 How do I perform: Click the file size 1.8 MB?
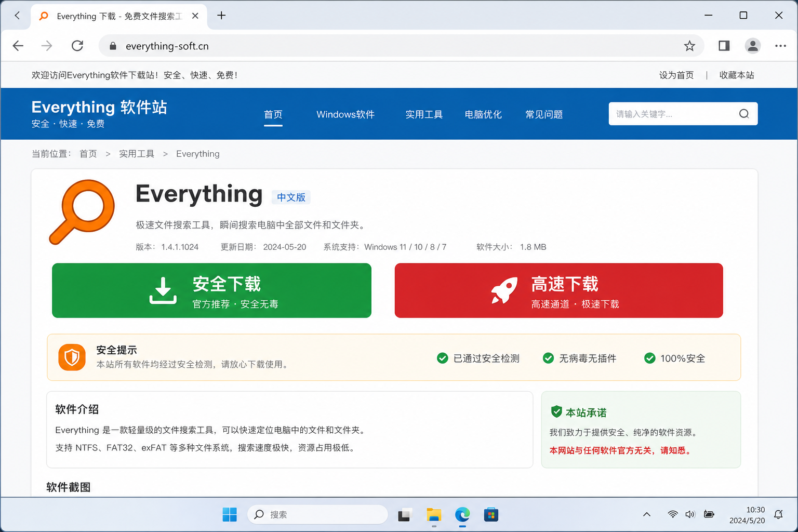533,247
